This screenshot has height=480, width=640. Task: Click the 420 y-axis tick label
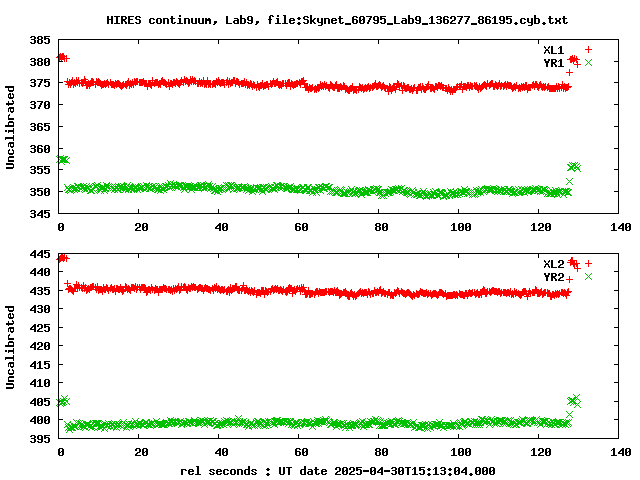point(40,346)
